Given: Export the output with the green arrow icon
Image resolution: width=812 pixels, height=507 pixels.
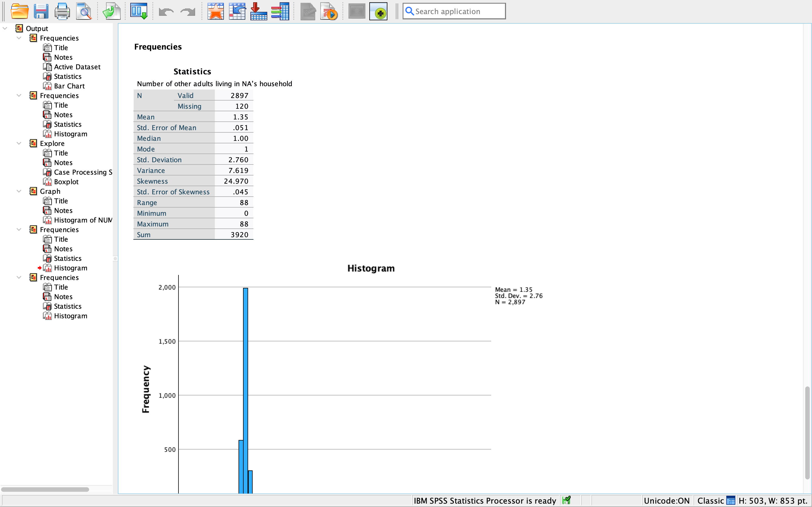Looking at the screenshot, I should click(x=111, y=11).
